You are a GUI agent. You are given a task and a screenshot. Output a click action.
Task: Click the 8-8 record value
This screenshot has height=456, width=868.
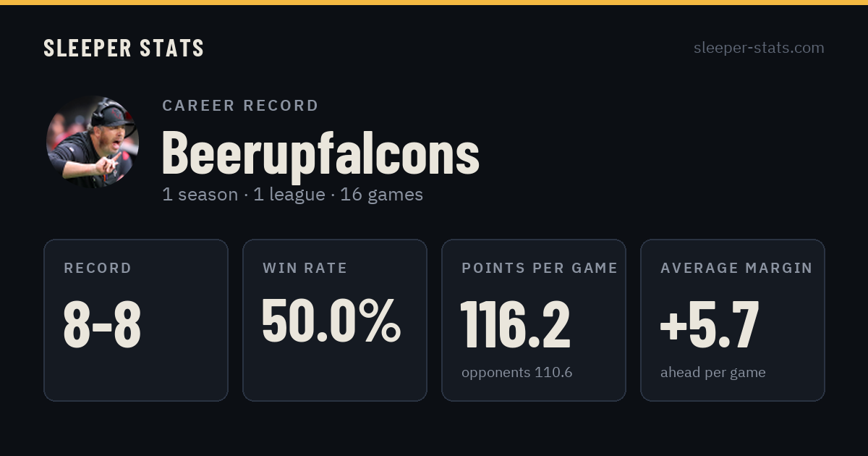pyautogui.click(x=102, y=324)
